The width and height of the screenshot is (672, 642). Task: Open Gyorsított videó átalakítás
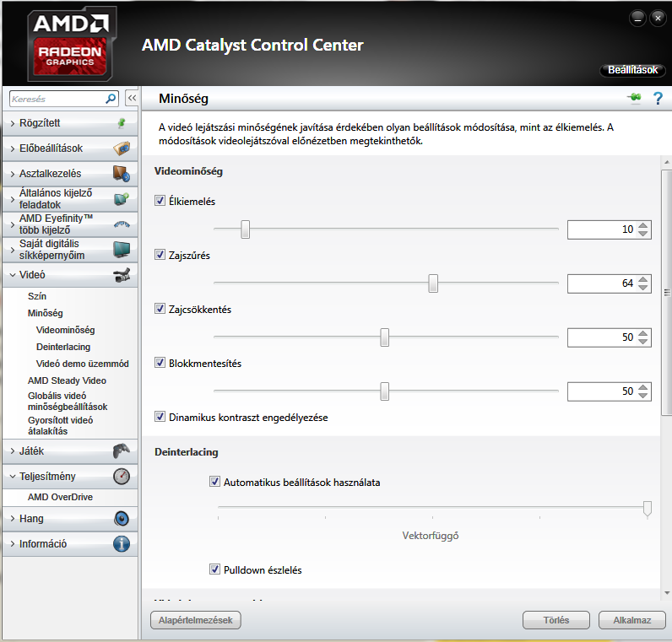point(61,425)
